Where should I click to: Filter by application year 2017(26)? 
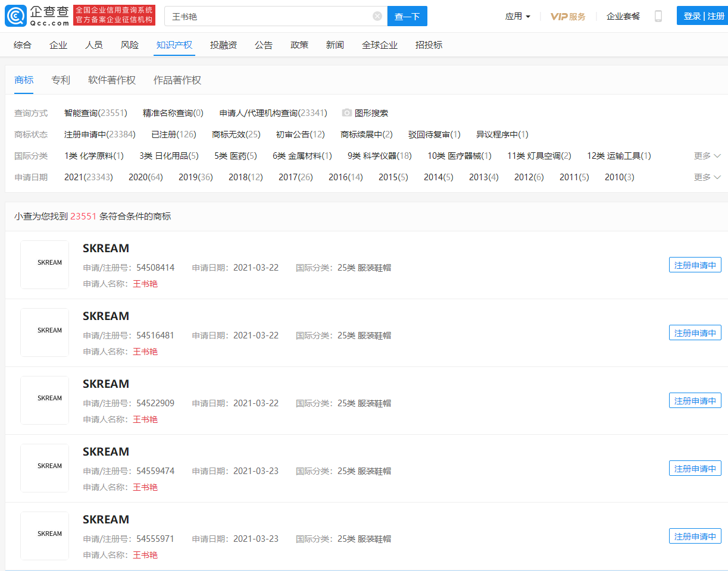pyautogui.click(x=296, y=177)
